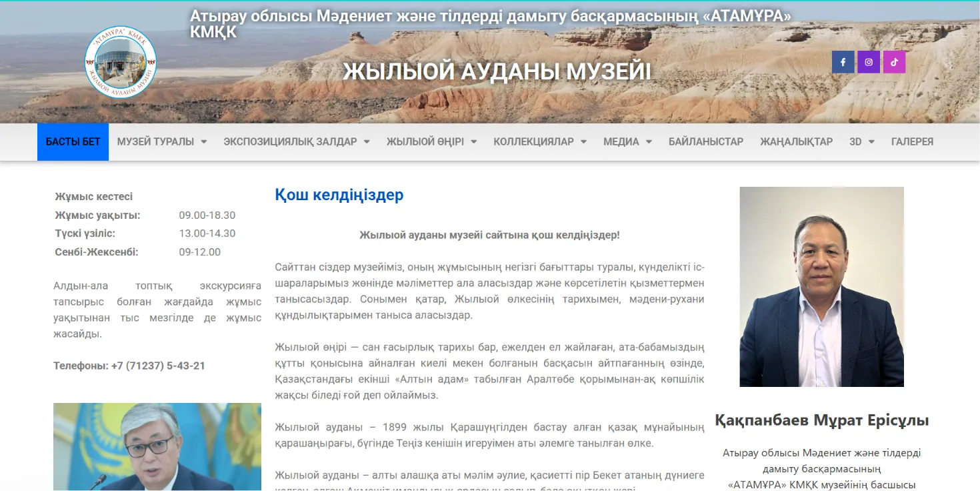The height and width of the screenshot is (491, 980).
Task: Expand the dropdown arrow beside ЖЫЛЫОЙ ӨҢІРІ
Action: [x=473, y=141]
